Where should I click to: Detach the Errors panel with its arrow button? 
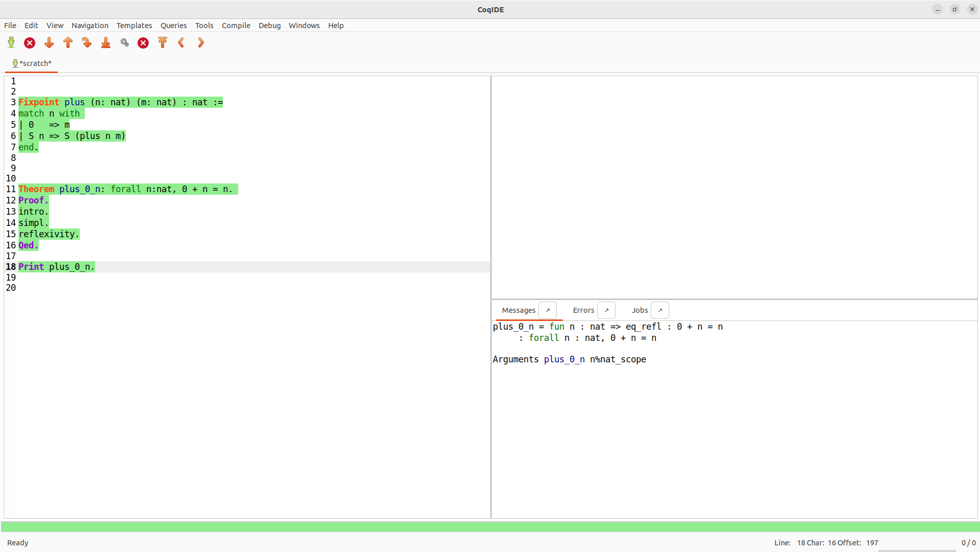(606, 310)
